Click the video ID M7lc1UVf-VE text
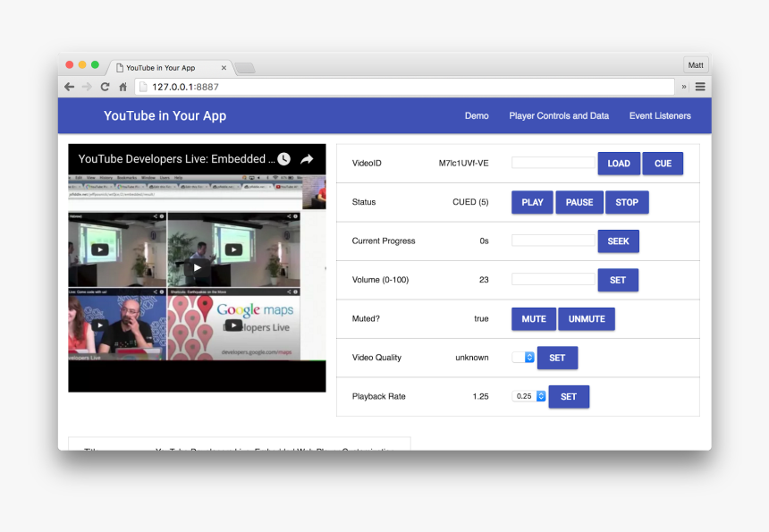769x532 pixels. tap(463, 164)
